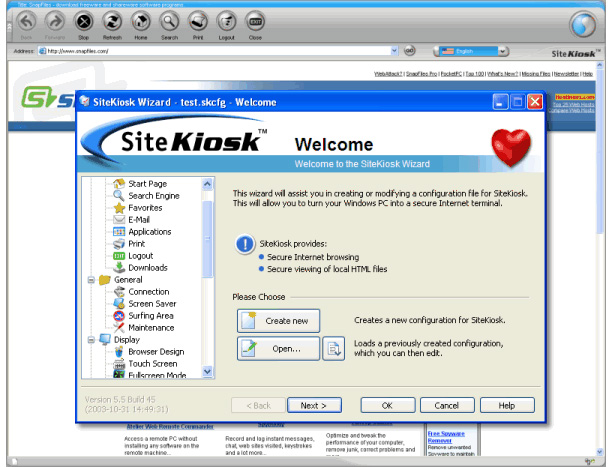Collapse the Display tree node

[x=91, y=340]
